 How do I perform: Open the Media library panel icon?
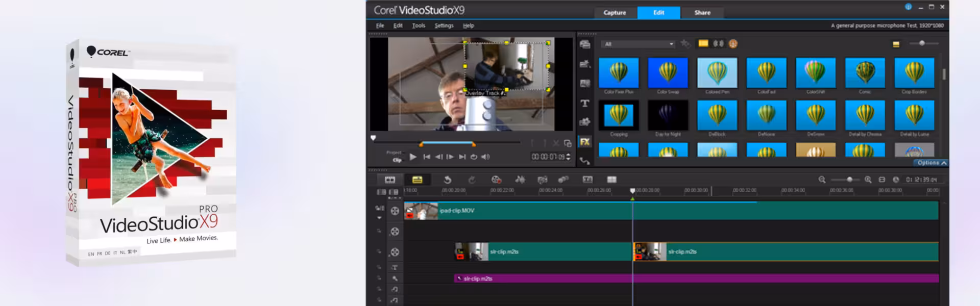[x=585, y=44]
